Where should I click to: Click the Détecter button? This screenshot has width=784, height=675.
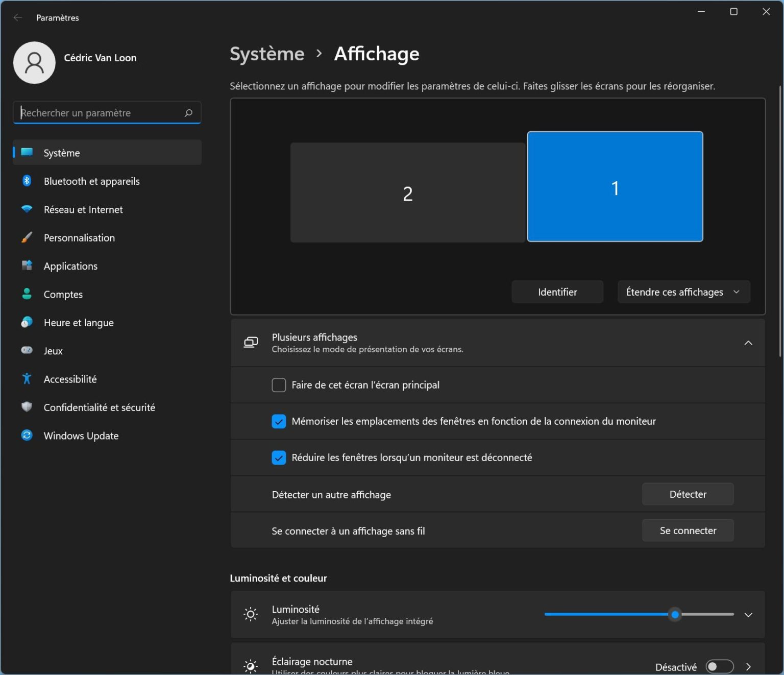coord(688,494)
